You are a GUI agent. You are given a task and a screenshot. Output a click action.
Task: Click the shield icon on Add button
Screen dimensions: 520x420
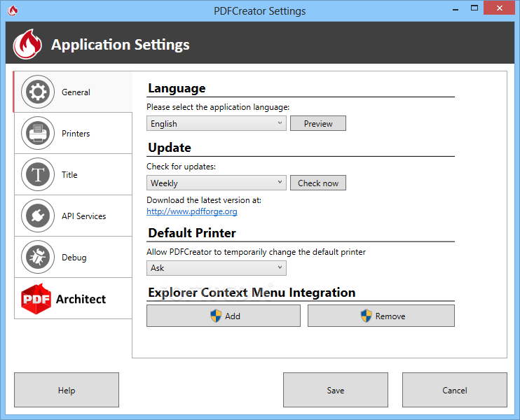216,316
